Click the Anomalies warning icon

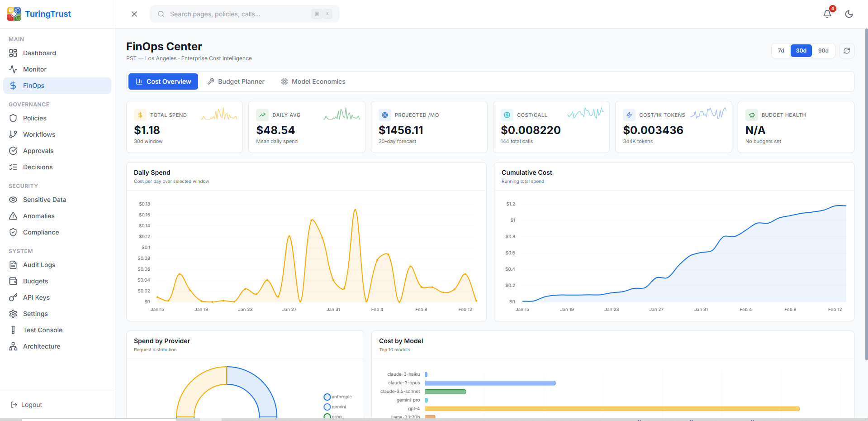click(x=14, y=216)
